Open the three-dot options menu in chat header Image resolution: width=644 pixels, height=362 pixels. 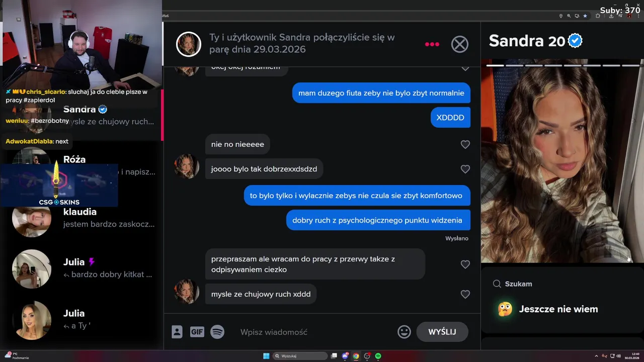[432, 44]
